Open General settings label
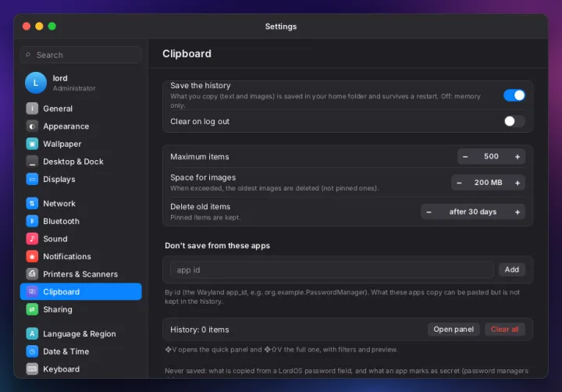This screenshot has width=562, height=392. [x=58, y=109]
